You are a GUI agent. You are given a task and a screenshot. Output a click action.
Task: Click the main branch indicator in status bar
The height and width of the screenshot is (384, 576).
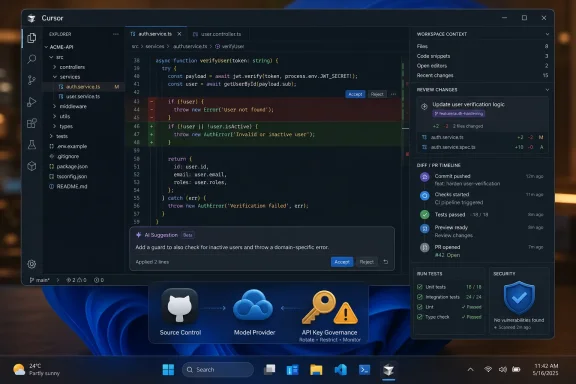[40, 280]
